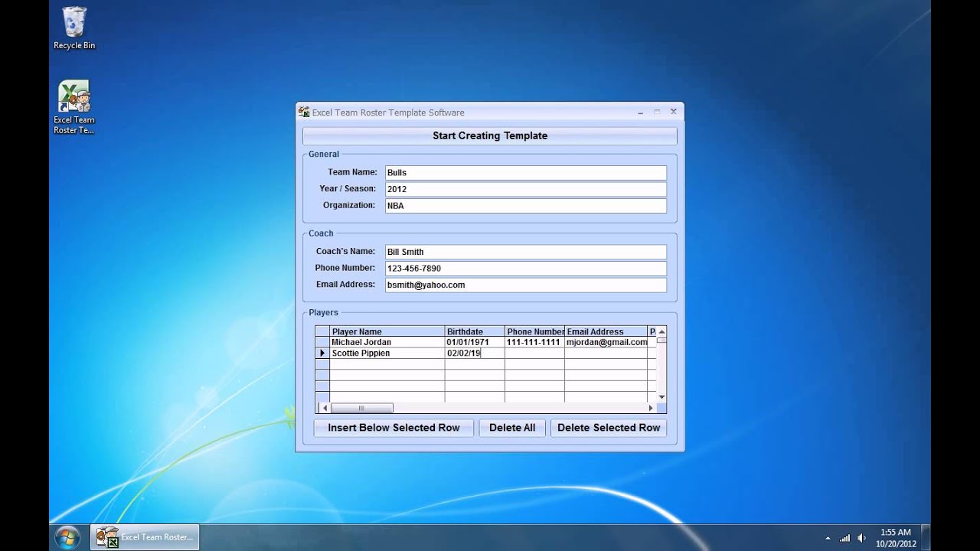The width and height of the screenshot is (980, 551).
Task: Click the 02/02/19 birthdate cell being edited
Action: pyautogui.click(x=475, y=353)
